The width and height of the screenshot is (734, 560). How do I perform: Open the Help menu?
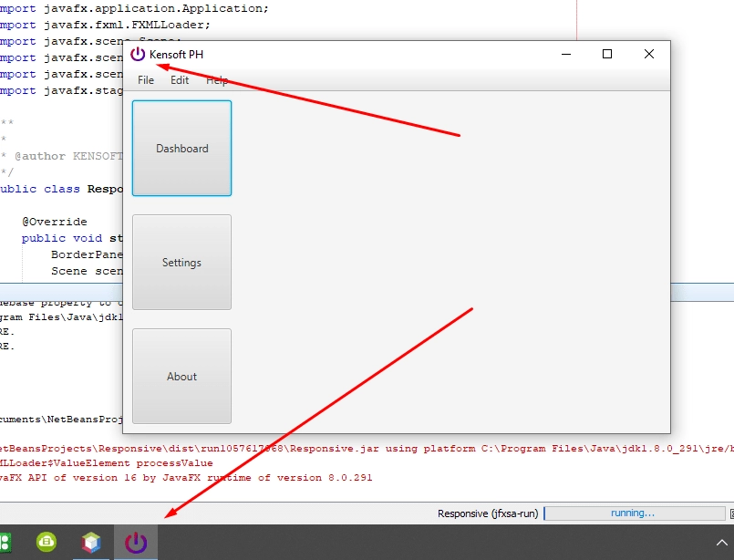[x=217, y=79]
